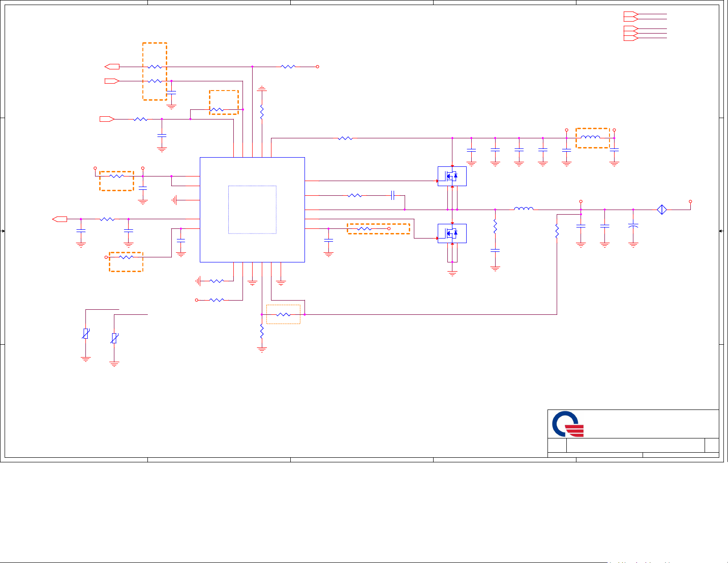
Task: Select the topmost left-pointing port on the left
Action: 112,67
